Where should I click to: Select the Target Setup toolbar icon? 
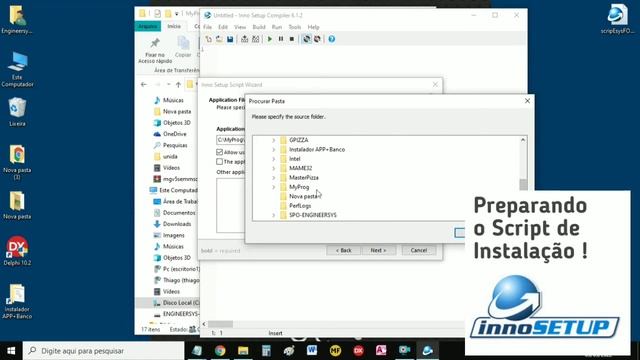click(307, 39)
